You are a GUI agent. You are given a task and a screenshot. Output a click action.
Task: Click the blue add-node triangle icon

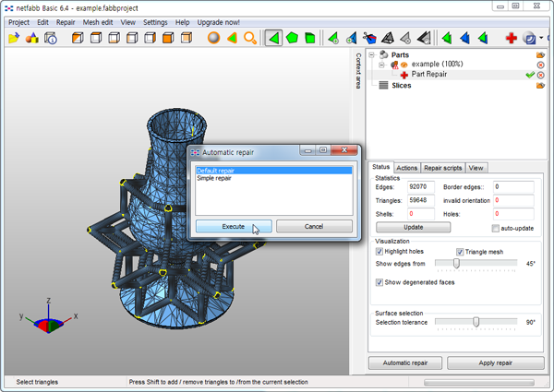tap(351, 38)
